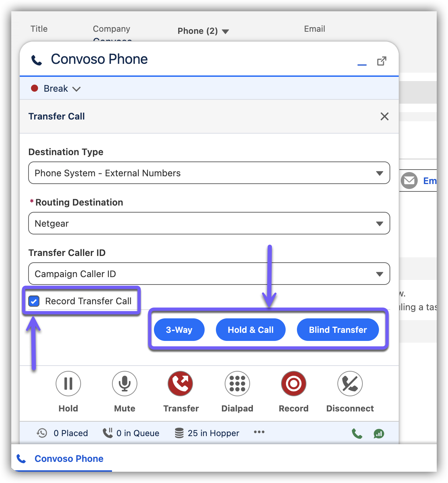Screen dimensions: 448x483
Task: Open the Dialpad
Action: point(237,384)
